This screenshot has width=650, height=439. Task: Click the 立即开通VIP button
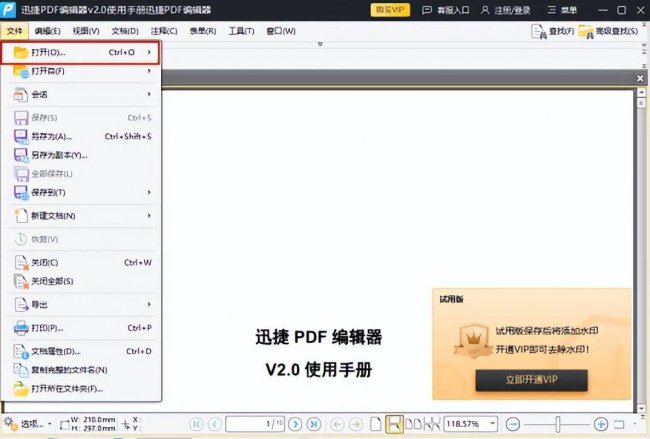[531, 380]
